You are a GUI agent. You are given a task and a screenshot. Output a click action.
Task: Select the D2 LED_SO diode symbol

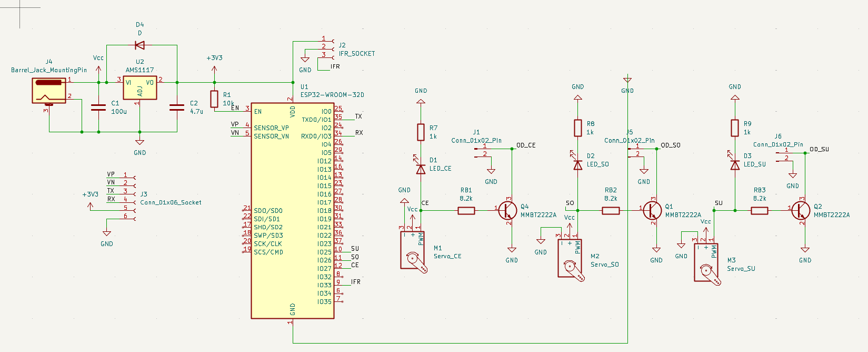click(x=578, y=165)
